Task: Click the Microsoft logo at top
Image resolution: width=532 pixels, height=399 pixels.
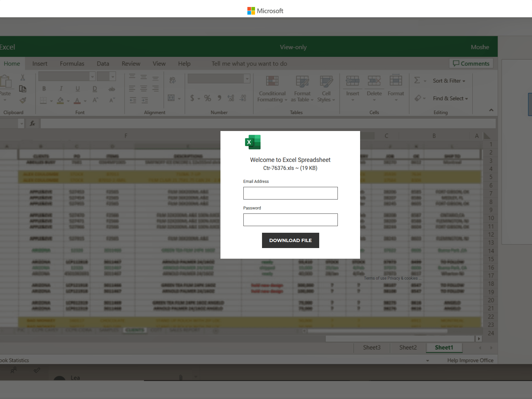Action: (x=265, y=11)
